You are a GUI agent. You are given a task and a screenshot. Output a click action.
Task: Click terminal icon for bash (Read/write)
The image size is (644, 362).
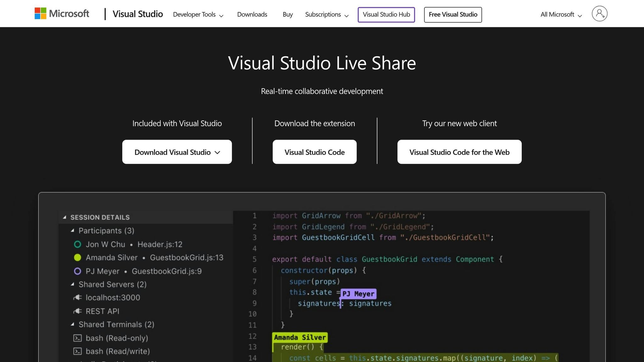click(77, 351)
